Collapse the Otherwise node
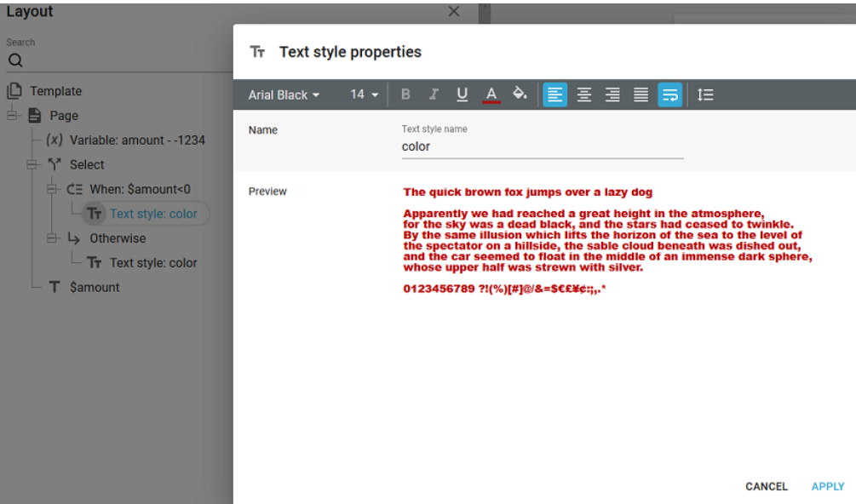This screenshot has width=856, height=504. click(x=53, y=238)
